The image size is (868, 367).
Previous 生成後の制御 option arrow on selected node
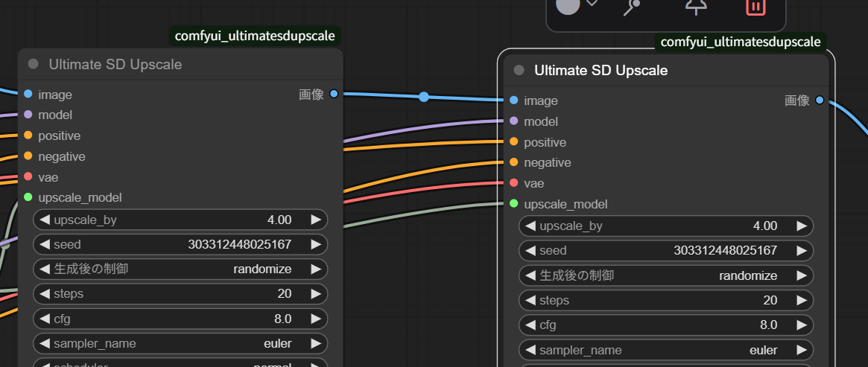[x=530, y=275]
